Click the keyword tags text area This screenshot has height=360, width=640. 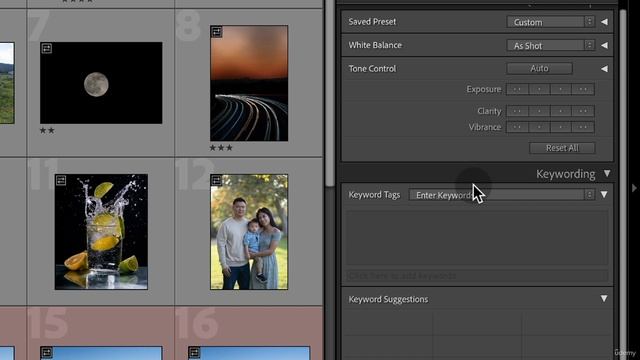point(477,238)
